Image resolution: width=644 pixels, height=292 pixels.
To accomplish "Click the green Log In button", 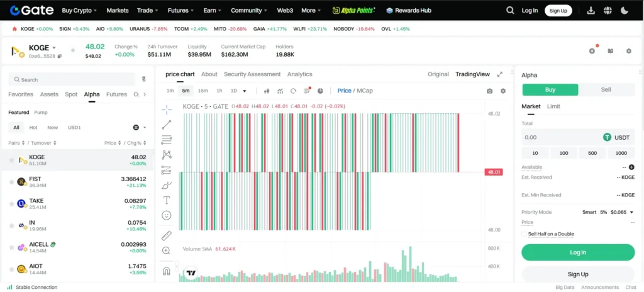I will click(x=578, y=252).
